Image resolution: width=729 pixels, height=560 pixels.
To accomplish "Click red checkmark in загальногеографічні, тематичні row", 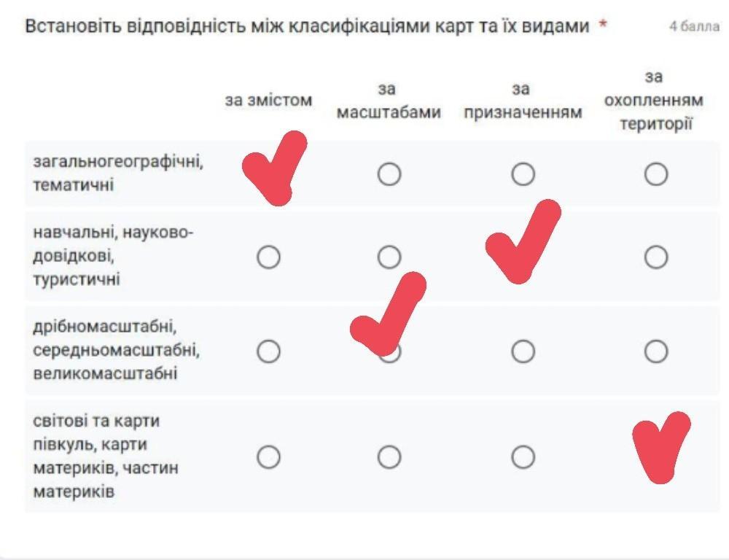I will 273,169.
